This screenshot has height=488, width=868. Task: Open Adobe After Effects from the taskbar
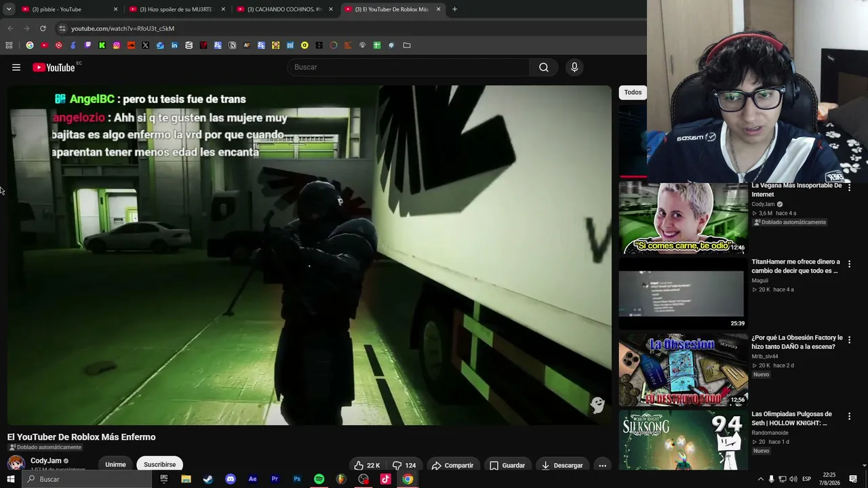tap(252, 479)
